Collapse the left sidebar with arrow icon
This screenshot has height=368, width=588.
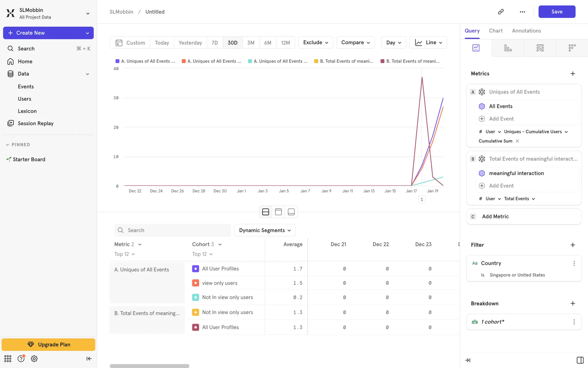(x=89, y=358)
